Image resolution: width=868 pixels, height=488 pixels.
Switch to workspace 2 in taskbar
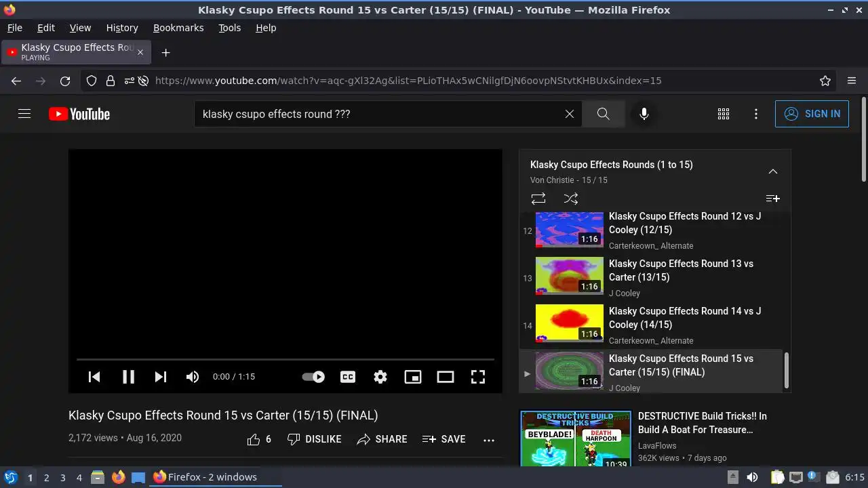click(x=46, y=477)
